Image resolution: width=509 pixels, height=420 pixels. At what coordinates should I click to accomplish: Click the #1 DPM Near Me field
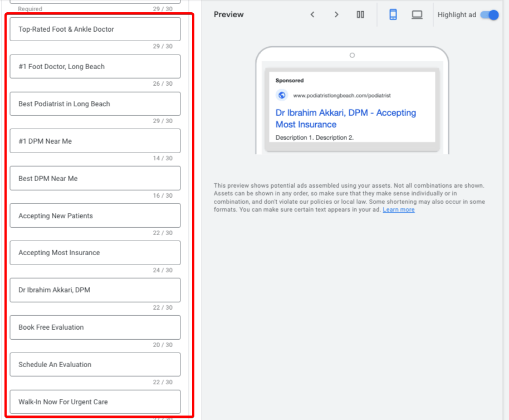[x=95, y=141]
